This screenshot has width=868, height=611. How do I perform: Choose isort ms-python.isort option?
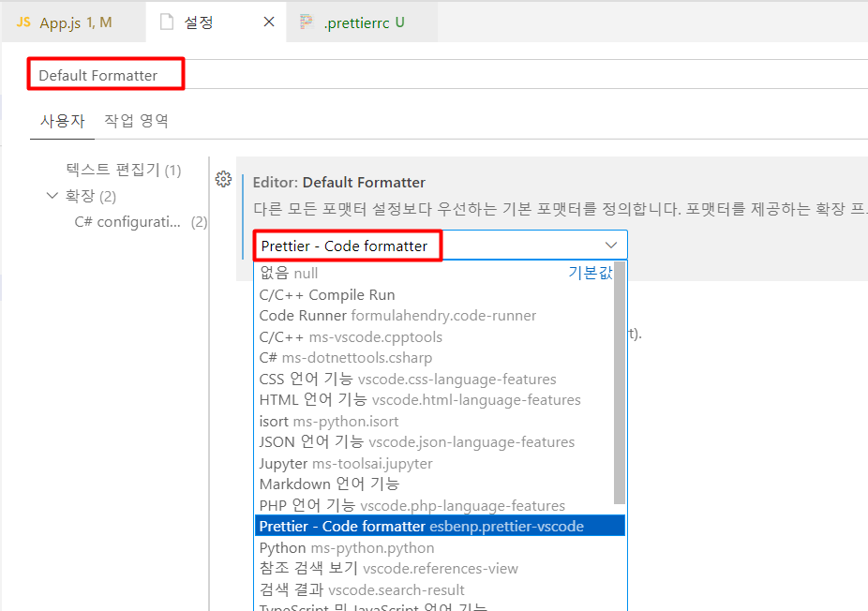click(x=435, y=421)
